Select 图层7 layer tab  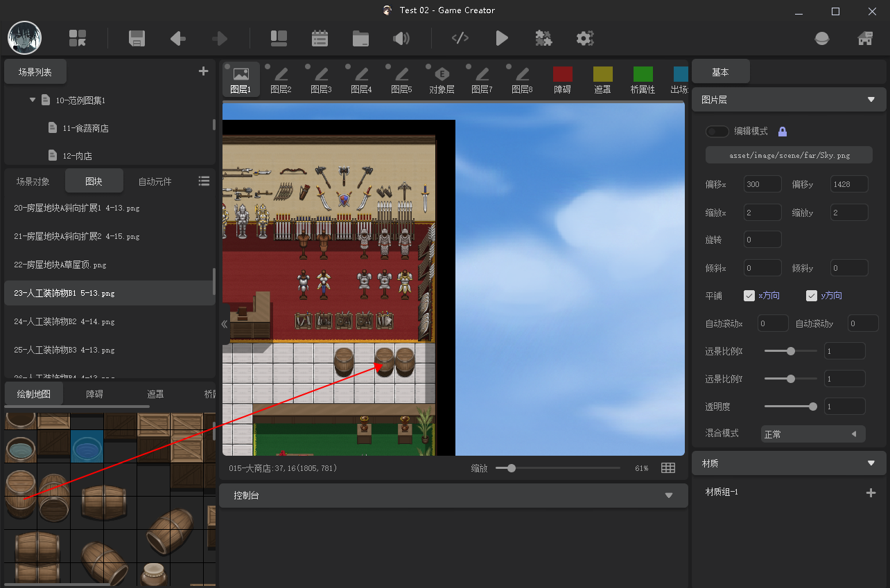click(x=482, y=80)
